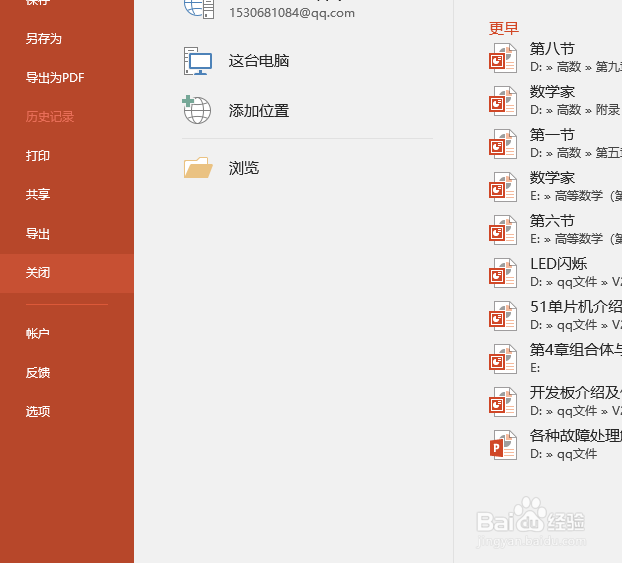
Task: Click path D: » qq文件 under 各种故障处理
Action: click(563, 453)
